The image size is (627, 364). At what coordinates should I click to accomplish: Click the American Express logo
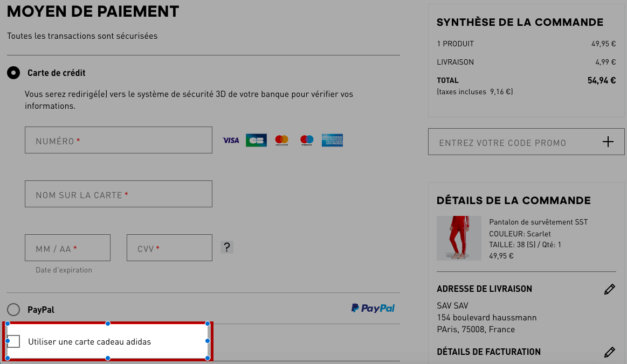tap(332, 140)
